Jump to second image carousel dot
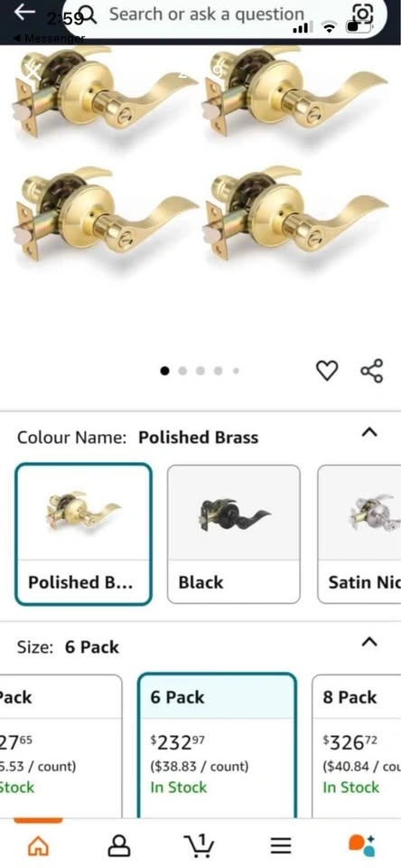The image size is (401, 868). click(x=182, y=371)
